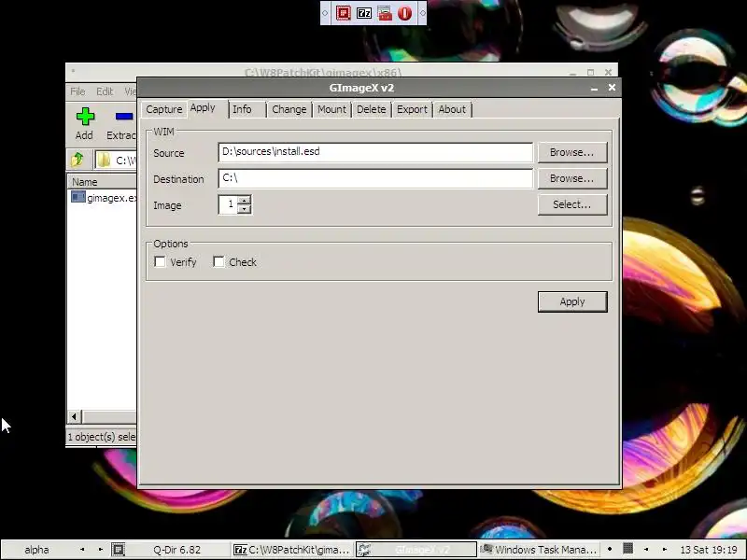Click the Source path input field

click(x=375, y=152)
